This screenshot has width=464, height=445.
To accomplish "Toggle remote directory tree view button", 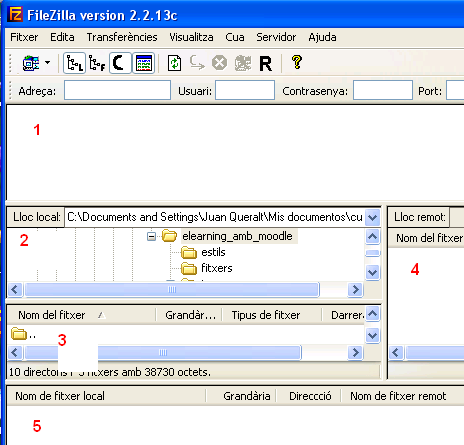I will click(x=97, y=63).
